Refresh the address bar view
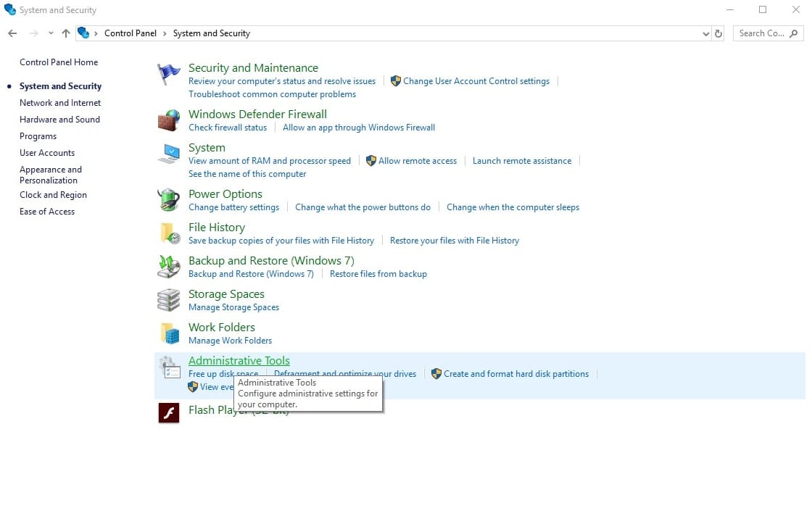The height and width of the screenshot is (516, 812). click(718, 33)
